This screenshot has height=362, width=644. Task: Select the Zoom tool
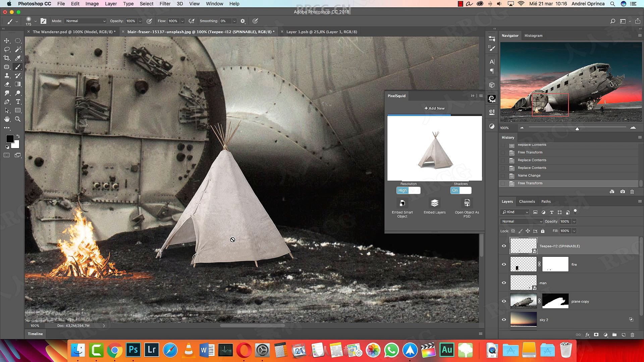18,119
